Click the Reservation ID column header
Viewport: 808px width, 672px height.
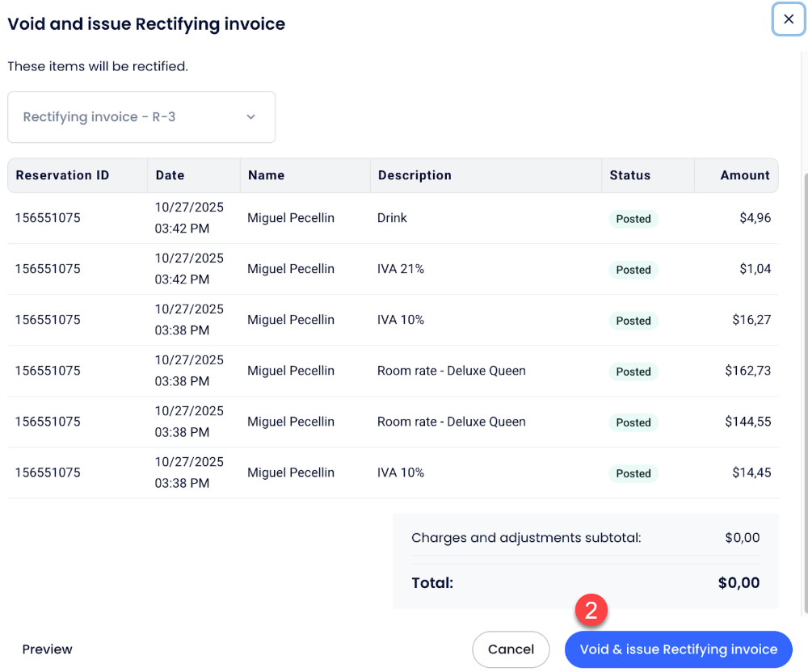click(x=62, y=175)
